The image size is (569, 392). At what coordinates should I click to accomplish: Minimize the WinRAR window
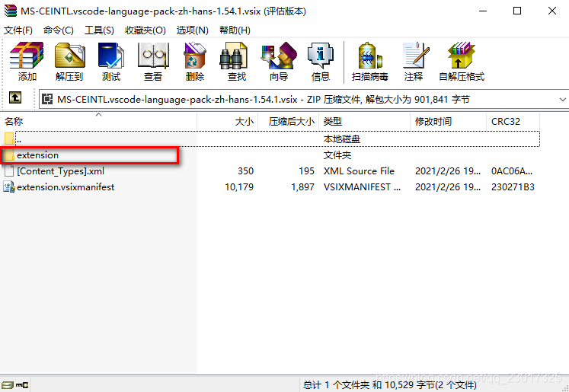[483, 11]
